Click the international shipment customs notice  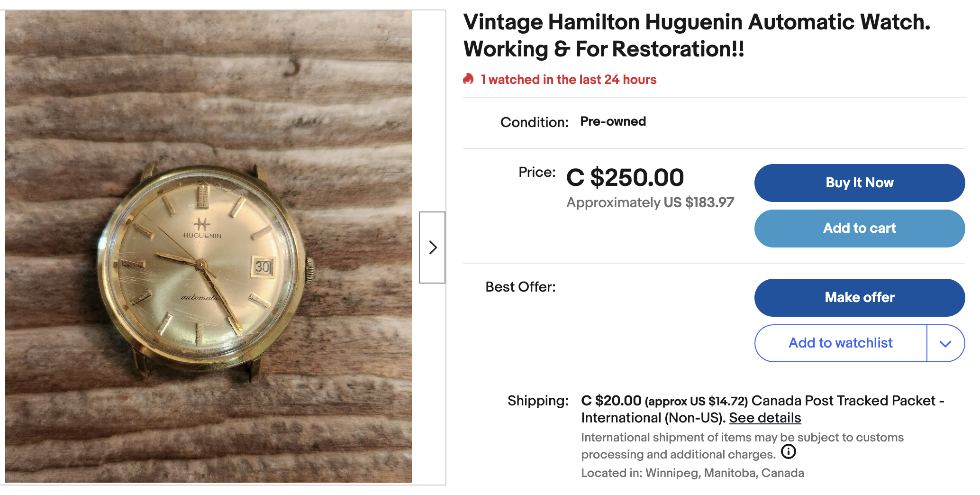click(742, 438)
